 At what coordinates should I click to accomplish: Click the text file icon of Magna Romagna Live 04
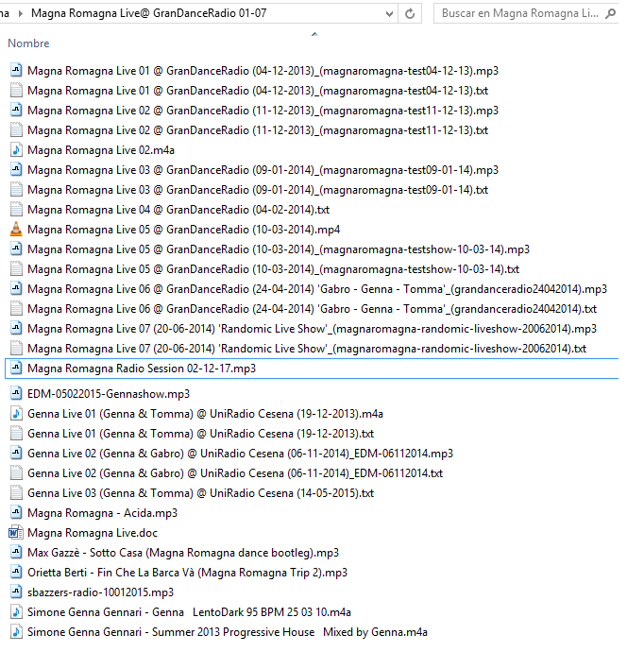coord(16,209)
